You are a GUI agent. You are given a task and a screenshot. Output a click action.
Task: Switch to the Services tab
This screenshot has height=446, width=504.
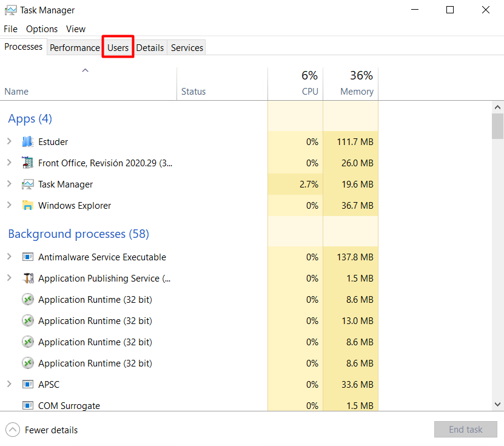click(187, 48)
